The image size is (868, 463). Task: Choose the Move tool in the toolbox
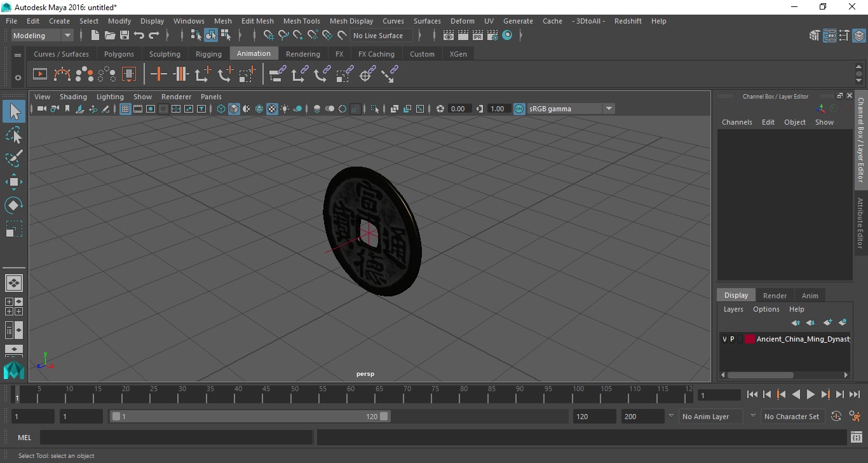14,182
